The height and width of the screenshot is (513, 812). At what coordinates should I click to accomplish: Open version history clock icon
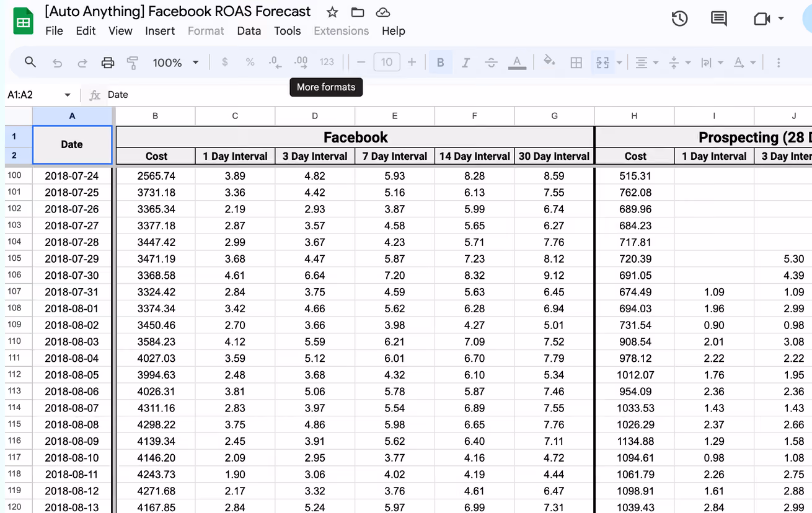[680, 19]
